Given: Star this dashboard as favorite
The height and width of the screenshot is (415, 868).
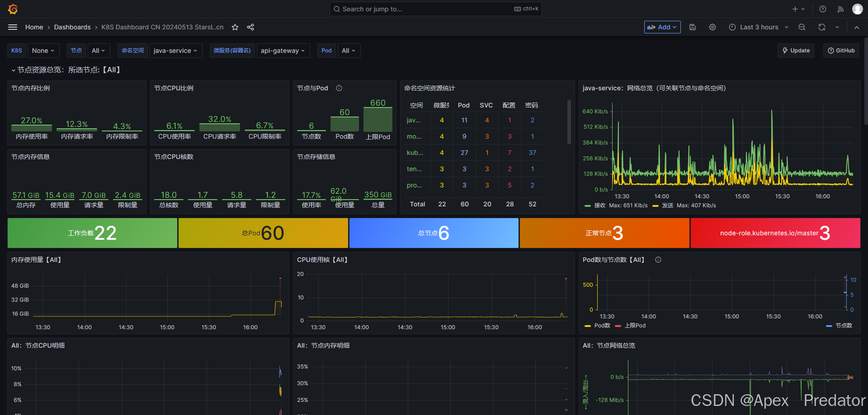Looking at the screenshot, I should [235, 27].
